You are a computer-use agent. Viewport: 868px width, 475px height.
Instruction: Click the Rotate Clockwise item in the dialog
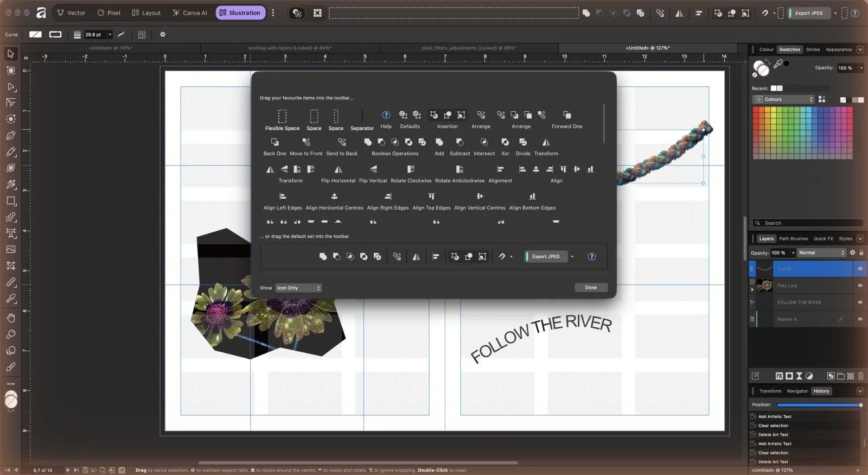[x=411, y=174]
